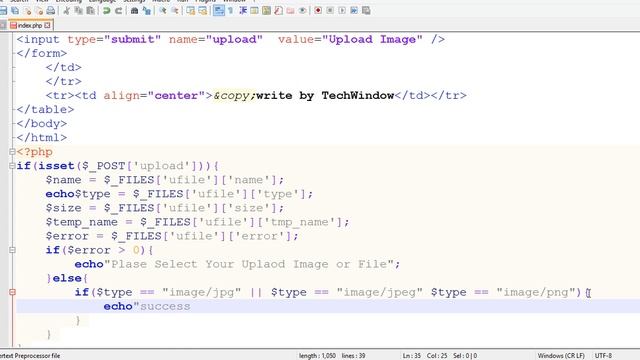
Task: Collapse the if($error > 0) fold marker
Action: pyautogui.click(x=12, y=250)
